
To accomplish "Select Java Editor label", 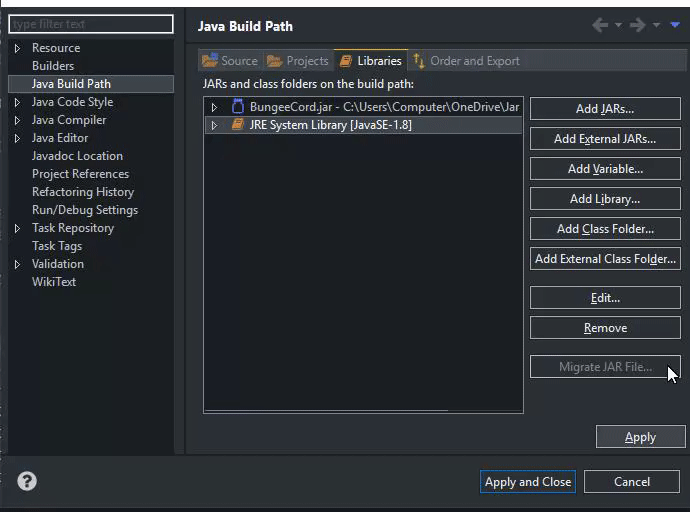I will pos(60,138).
